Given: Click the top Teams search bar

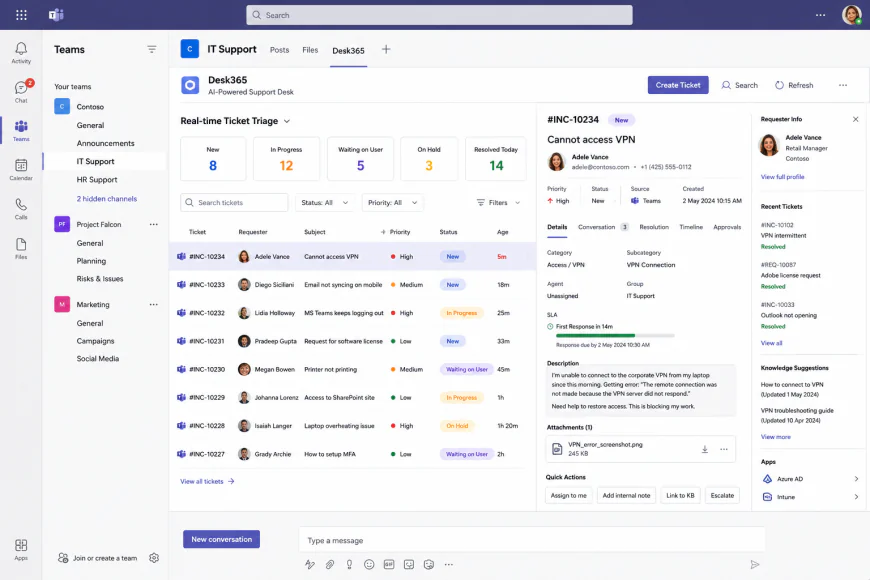Looking at the screenshot, I should point(439,15).
